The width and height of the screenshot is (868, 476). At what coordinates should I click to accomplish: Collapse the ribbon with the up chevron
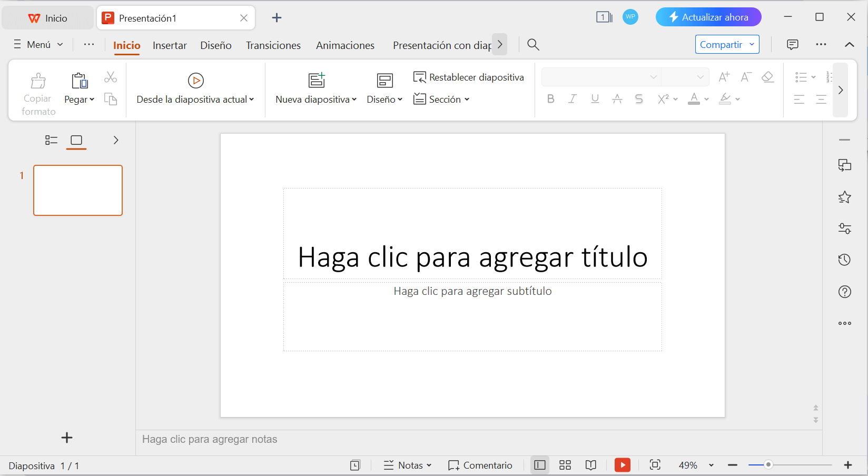point(850,45)
